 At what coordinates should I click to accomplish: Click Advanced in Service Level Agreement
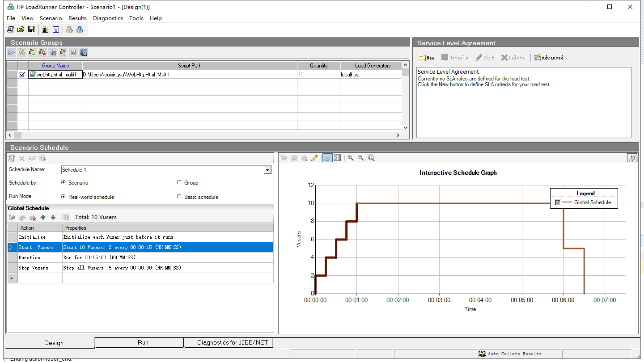pyautogui.click(x=549, y=58)
